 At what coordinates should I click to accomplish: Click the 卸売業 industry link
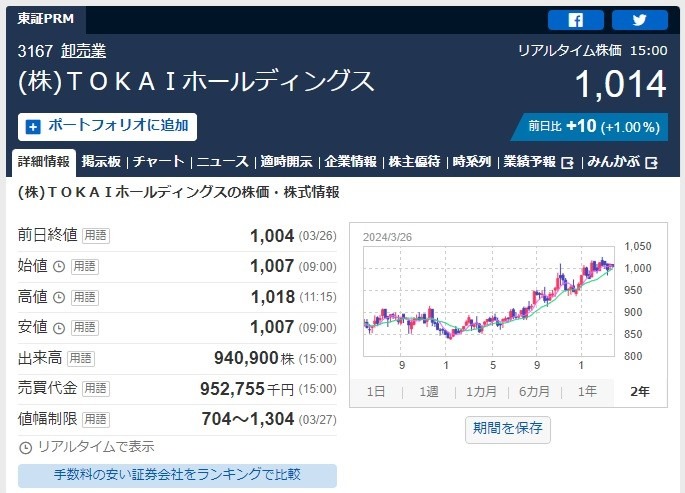[x=84, y=52]
